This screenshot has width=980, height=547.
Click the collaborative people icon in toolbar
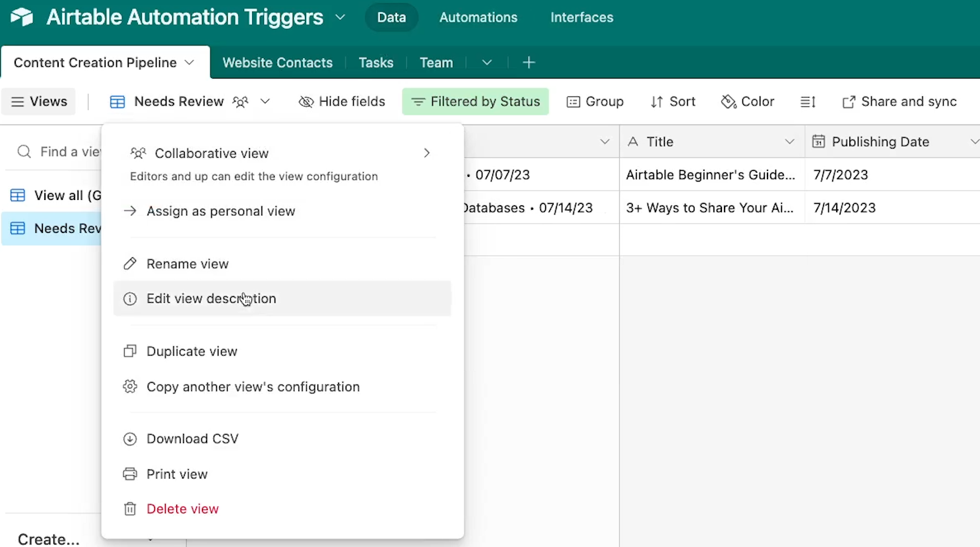[x=241, y=102]
